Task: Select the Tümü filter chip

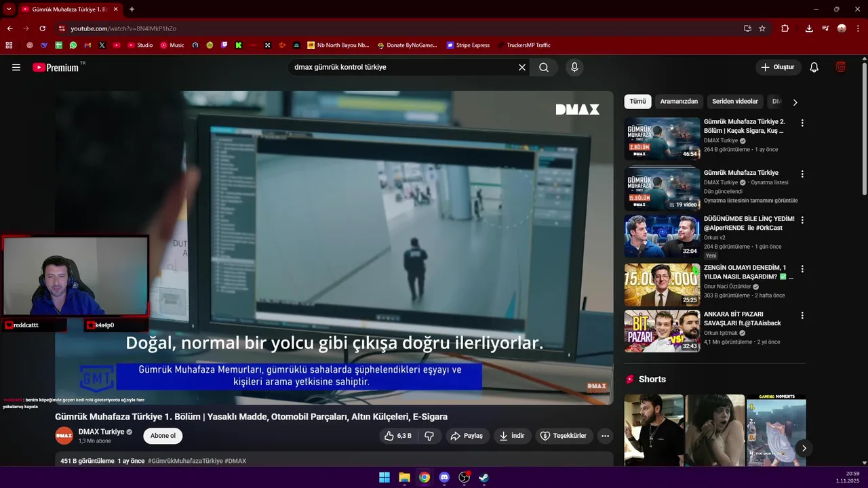Action: click(637, 102)
